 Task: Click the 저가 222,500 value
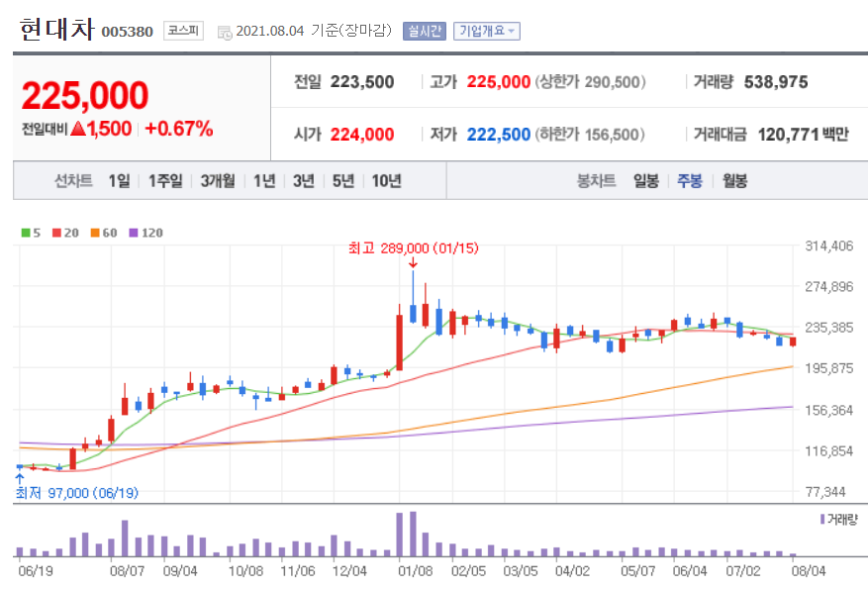pos(498,134)
